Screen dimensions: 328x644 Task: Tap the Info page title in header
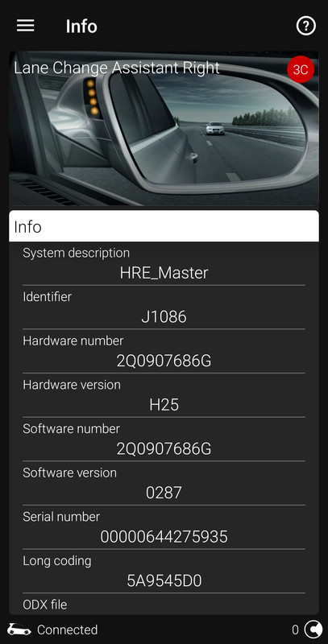pos(81,27)
